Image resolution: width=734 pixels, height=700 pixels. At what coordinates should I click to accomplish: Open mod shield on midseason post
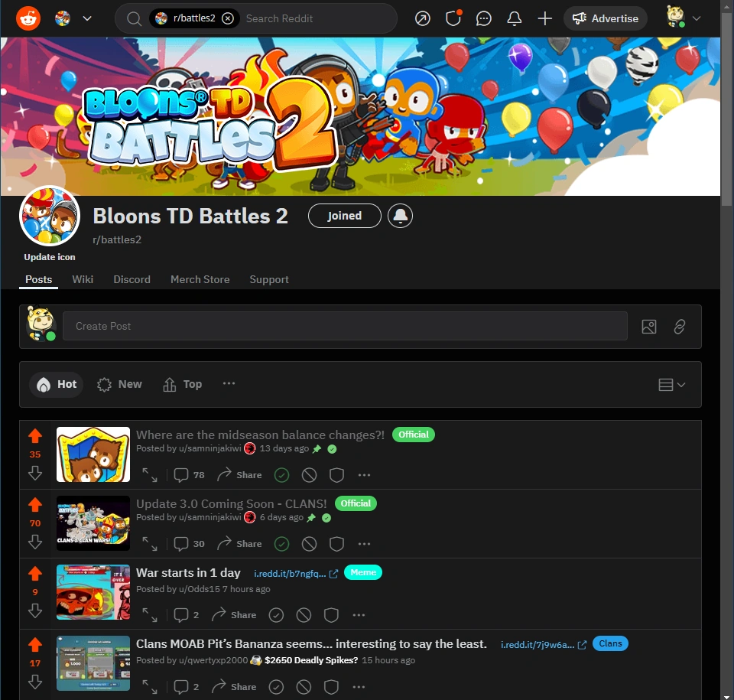click(336, 475)
